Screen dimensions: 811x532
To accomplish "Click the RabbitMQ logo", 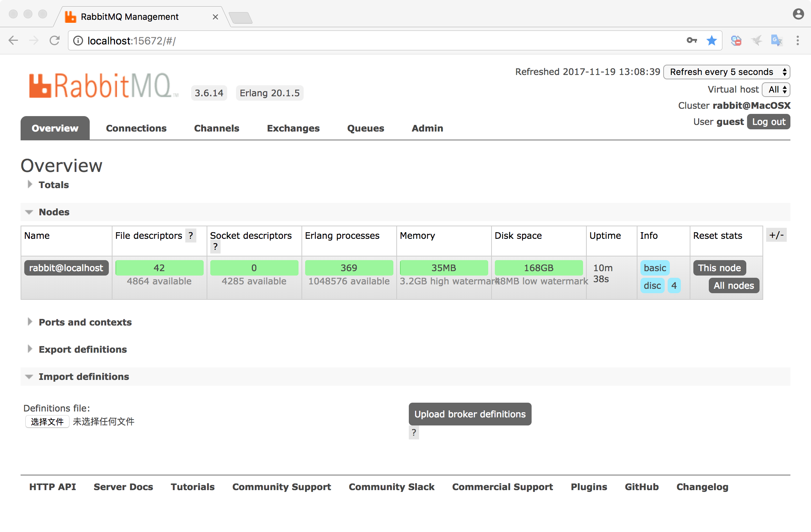I will pos(103,86).
